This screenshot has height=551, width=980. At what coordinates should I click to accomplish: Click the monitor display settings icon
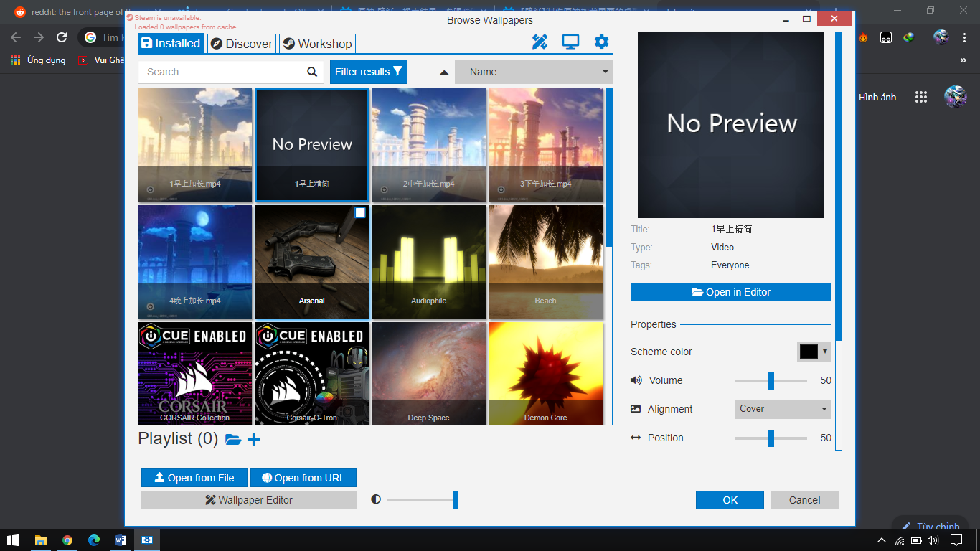pos(570,42)
